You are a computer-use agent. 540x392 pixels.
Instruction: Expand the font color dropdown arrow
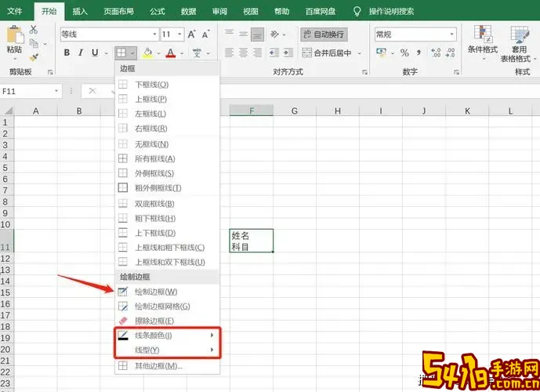[x=182, y=53]
